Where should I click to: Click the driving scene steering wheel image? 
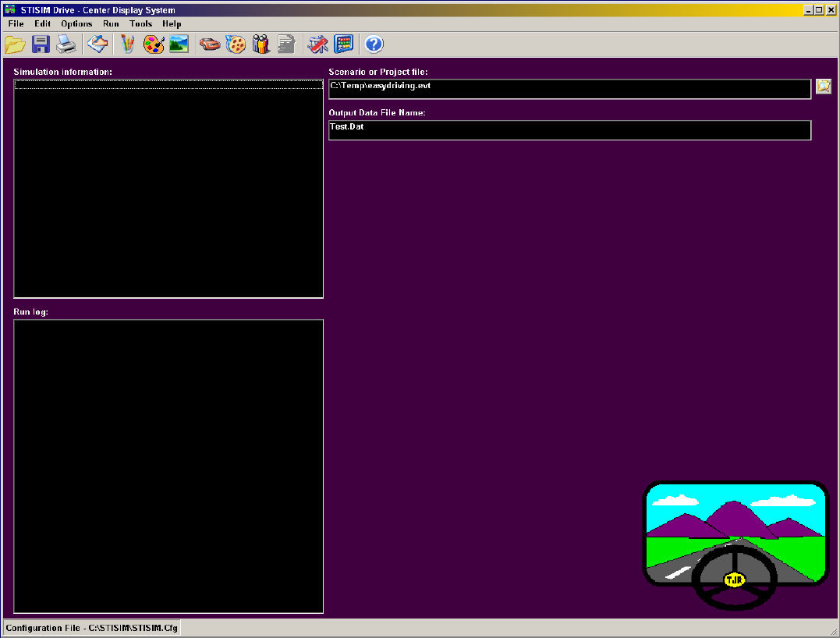pos(735,545)
